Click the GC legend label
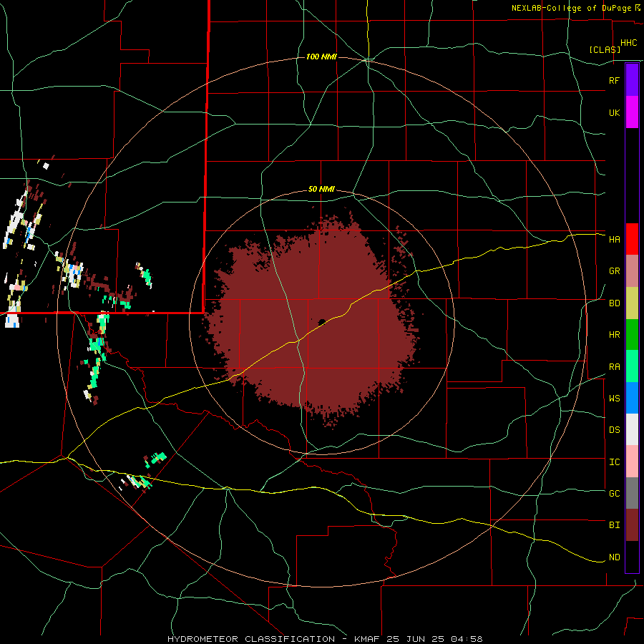 click(x=614, y=494)
